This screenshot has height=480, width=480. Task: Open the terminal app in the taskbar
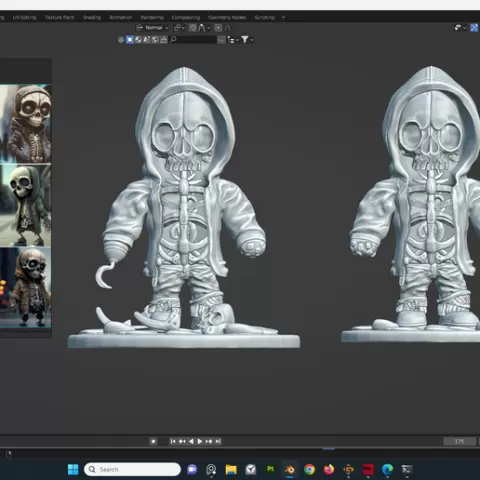pyautogui.click(x=407, y=469)
